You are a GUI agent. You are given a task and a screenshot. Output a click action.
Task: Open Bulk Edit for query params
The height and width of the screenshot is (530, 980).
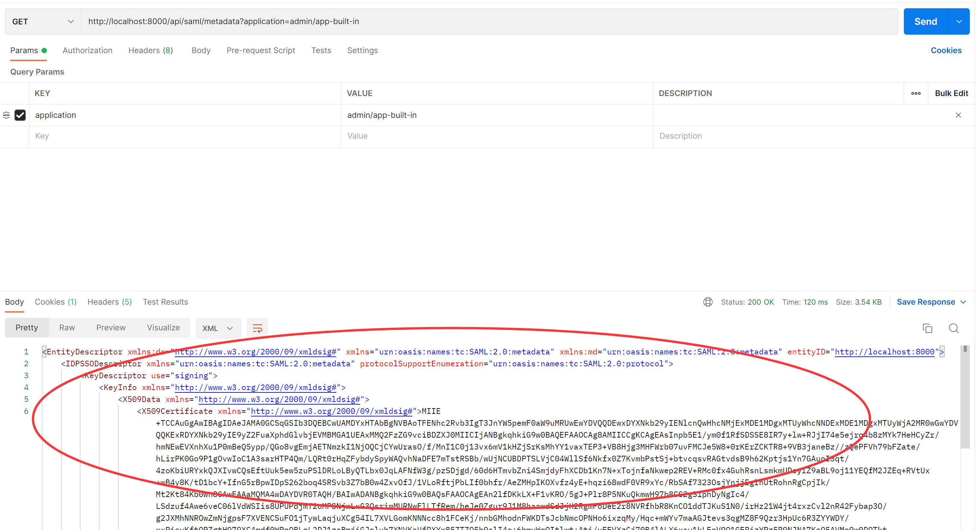951,93
